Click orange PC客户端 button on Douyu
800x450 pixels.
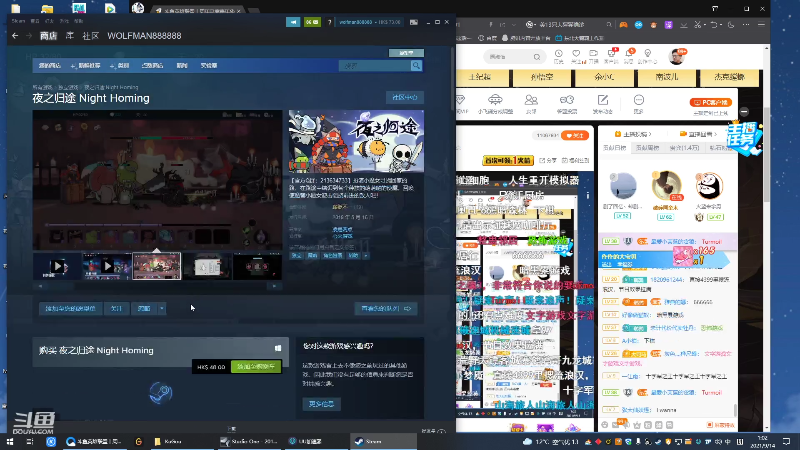pos(711,103)
